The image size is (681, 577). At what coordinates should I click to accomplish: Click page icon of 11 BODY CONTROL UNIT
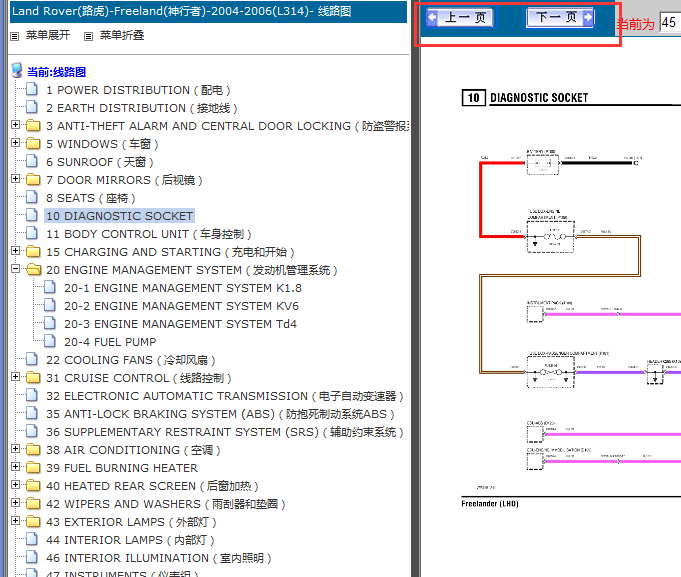[x=32, y=233]
